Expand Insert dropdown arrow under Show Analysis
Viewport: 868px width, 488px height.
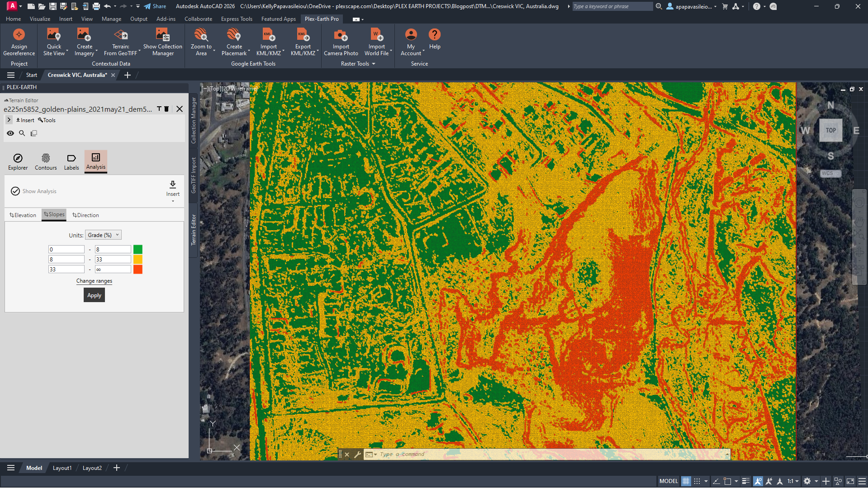tap(173, 201)
